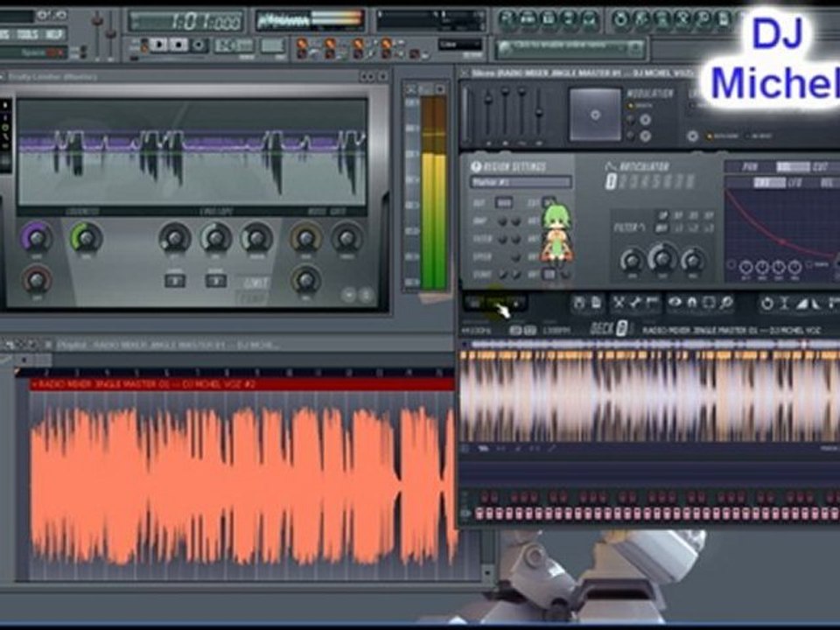
Task: Click the circular power icon in Slicex toolbar
Action: [x=767, y=304]
